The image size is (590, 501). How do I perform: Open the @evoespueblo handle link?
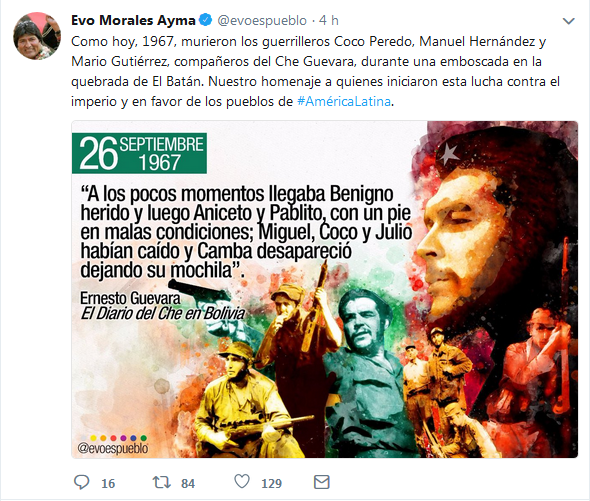[x=262, y=21]
